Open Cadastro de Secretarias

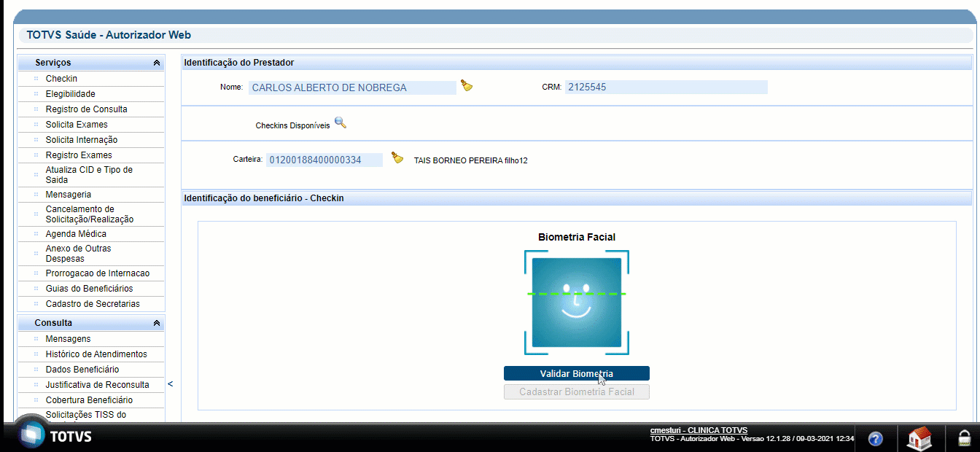[91, 304]
